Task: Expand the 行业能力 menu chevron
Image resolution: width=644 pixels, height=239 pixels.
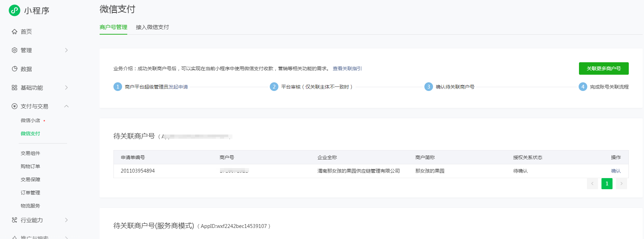Action: [66, 220]
